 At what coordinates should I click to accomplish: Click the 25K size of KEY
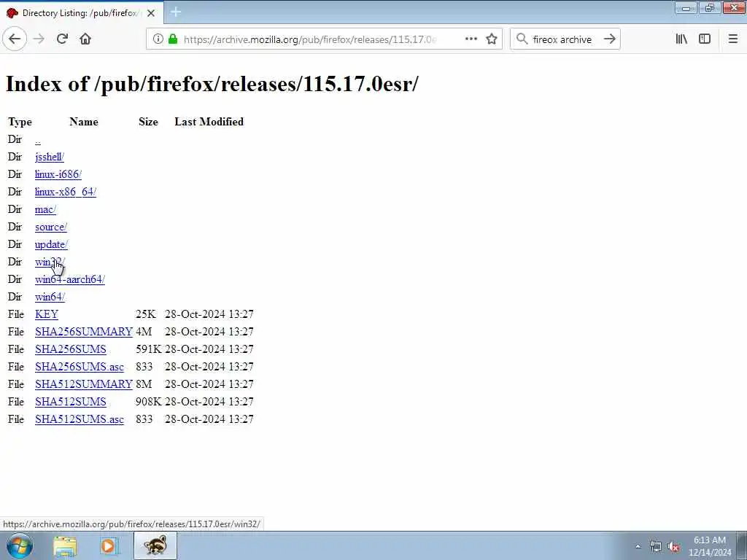click(145, 314)
